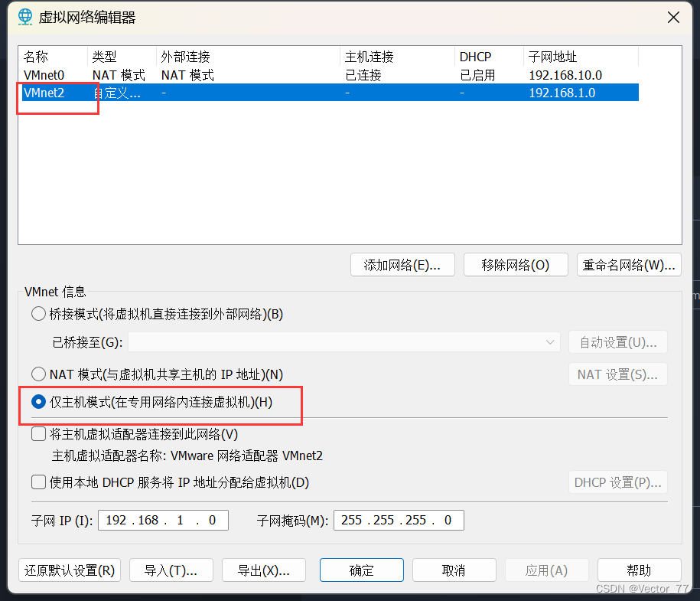The height and width of the screenshot is (601, 700).
Task: Select the 桥接模式 radio button
Action: [38, 314]
